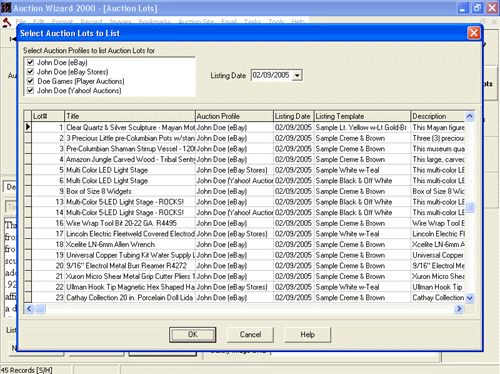Screen dimensions: 500x374
Task: Sort by the Lot# column header
Action: (x=48, y=116)
